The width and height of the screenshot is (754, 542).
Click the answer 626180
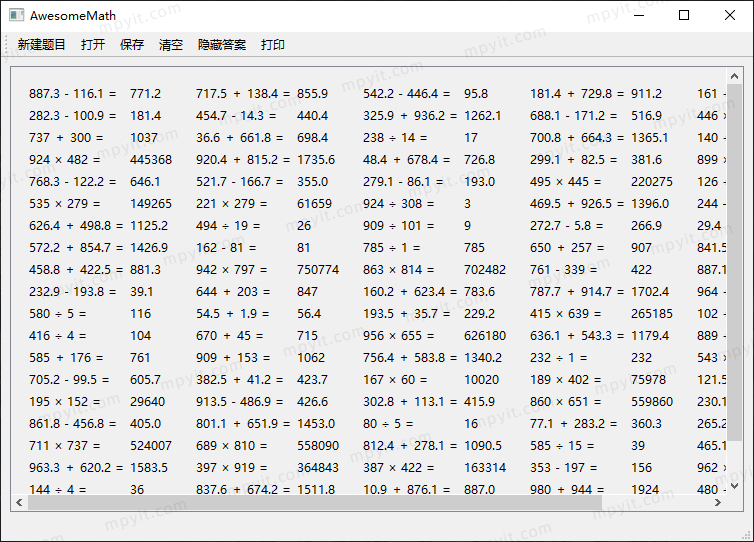[485, 336]
